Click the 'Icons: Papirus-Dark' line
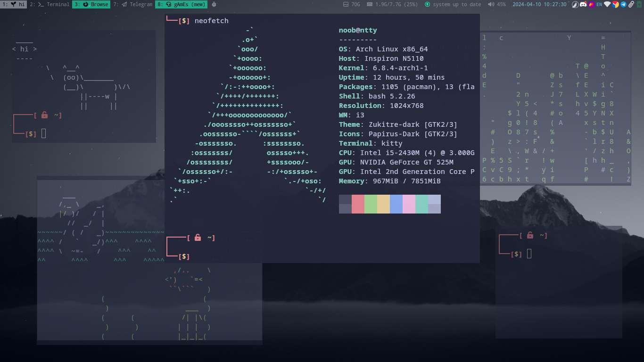Screen dimensions: 644x362 [398, 134]
